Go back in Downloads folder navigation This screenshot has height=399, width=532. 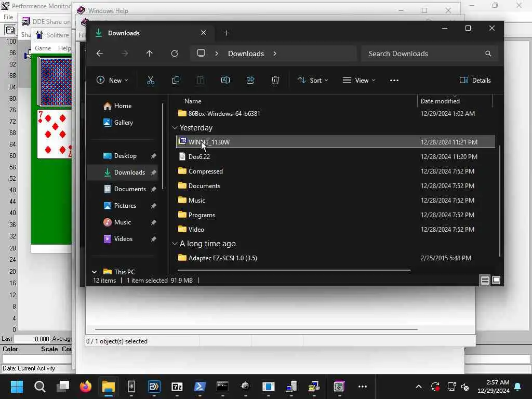click(x=99, y=54)
